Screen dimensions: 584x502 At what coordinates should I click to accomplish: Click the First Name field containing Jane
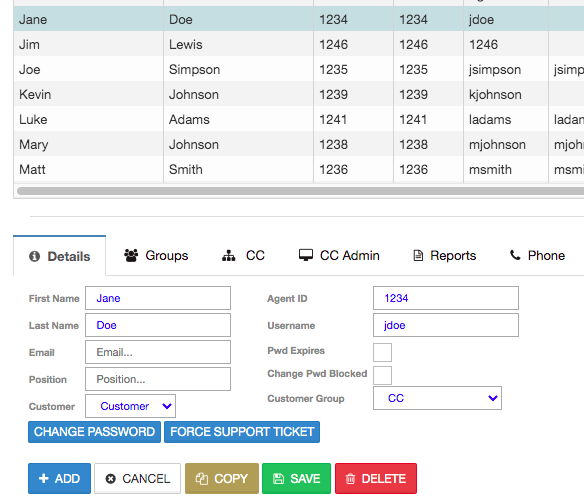coord(158,298)
